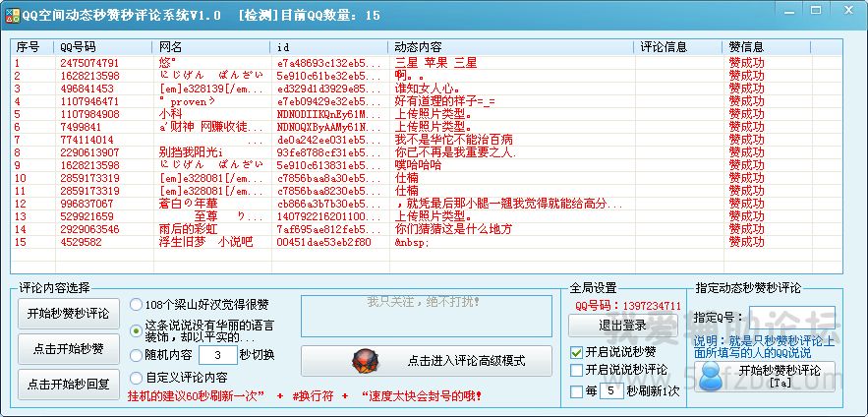Image resolution: width=868 pixels, height=417 pixels.
Task: Click the 指定Q号 input field
Action: (x=792, y=318)
